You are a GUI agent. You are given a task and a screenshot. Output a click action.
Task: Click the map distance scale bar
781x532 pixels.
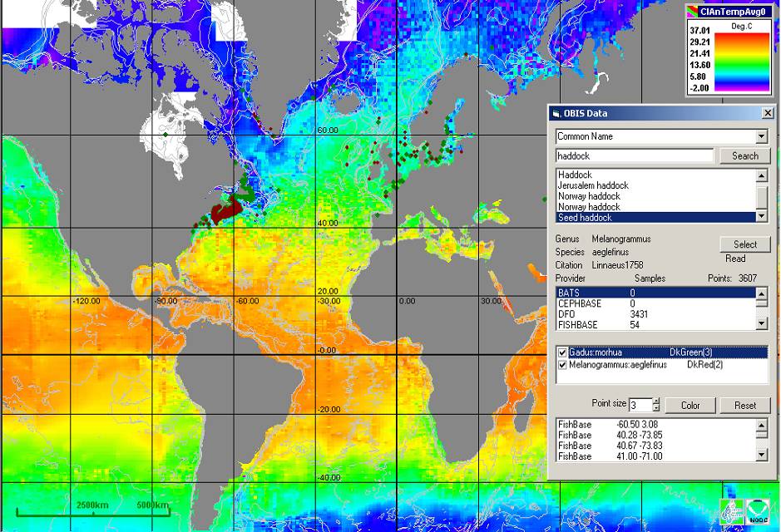point(93,510)
